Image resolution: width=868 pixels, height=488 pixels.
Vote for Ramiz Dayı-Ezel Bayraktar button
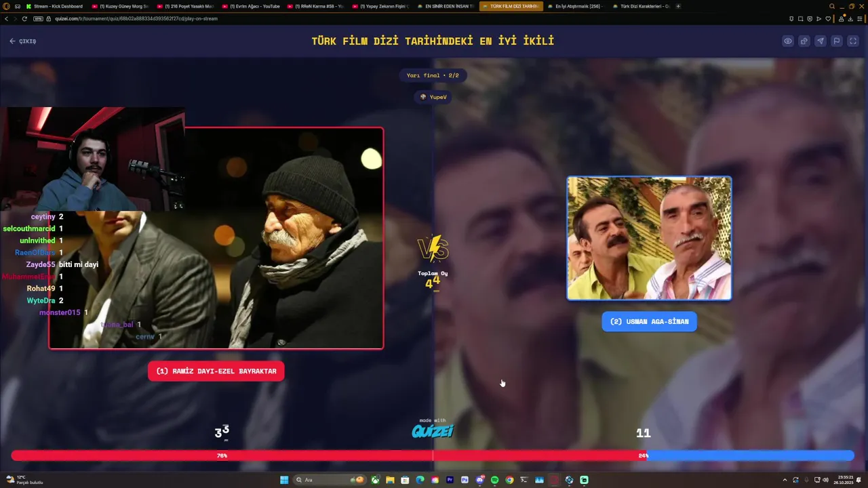click(216, 371)
